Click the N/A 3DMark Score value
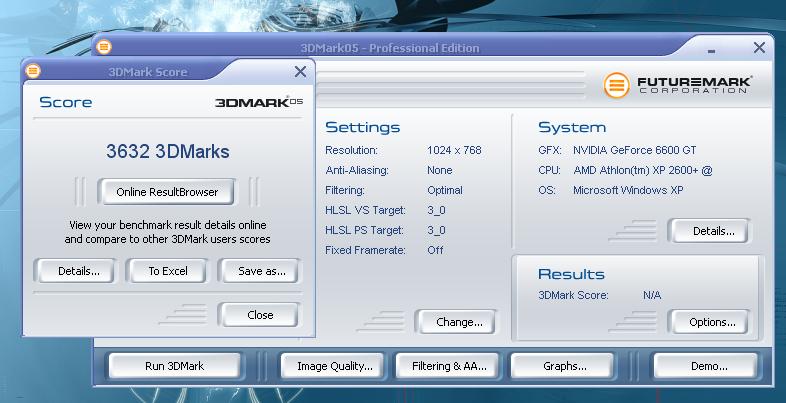 (652, 295)
